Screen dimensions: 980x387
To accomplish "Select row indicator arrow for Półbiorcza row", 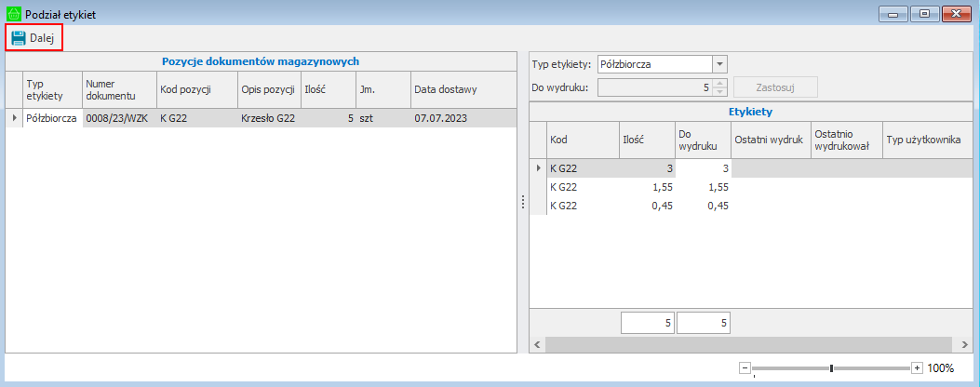I will (x=14, y=118).
